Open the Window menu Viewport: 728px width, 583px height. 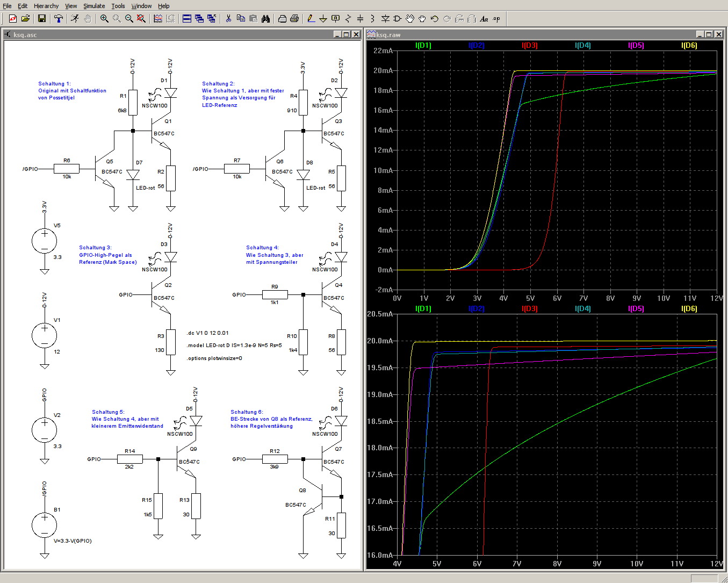[x=141, y=6]
